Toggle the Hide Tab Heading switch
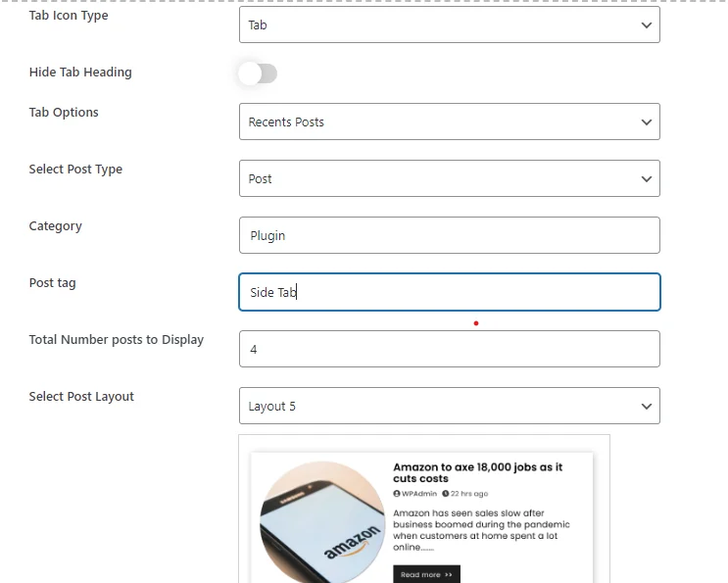Screen dimensions: 728x583 point(258,73)
